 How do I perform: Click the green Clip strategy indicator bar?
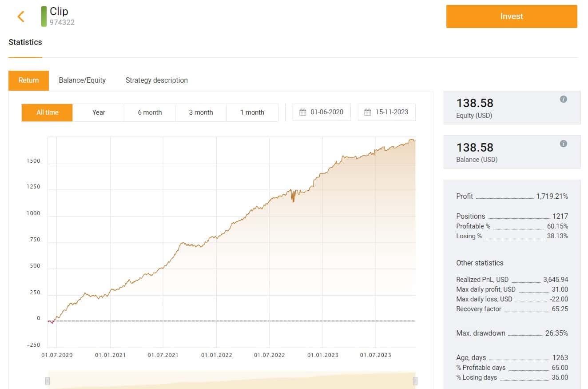coord(44,16)
